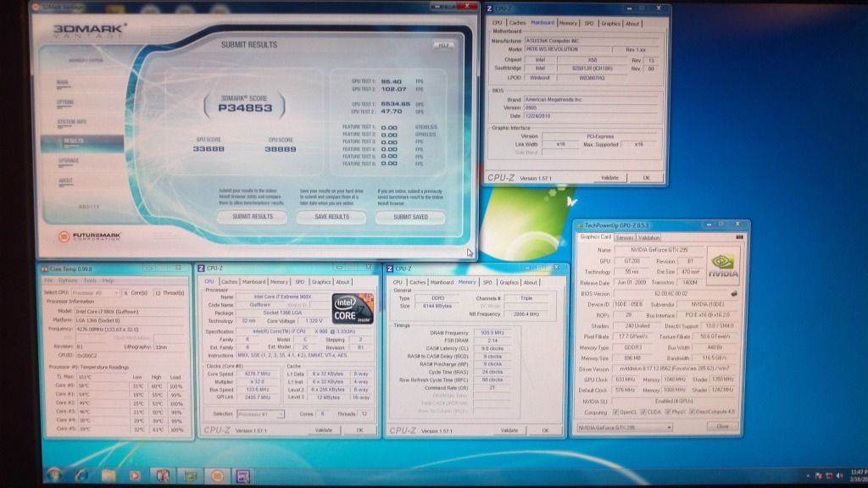Click Z icon of CPU-Z Memory window

point(390,269)
